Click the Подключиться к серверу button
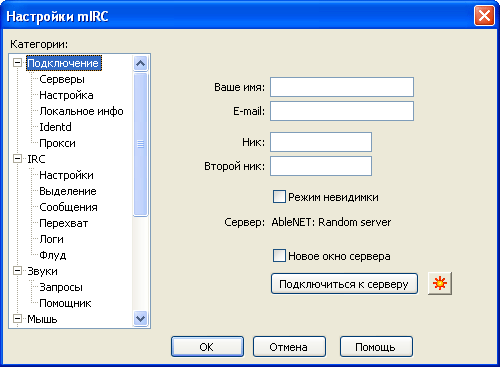 click(x=344, y=284)
